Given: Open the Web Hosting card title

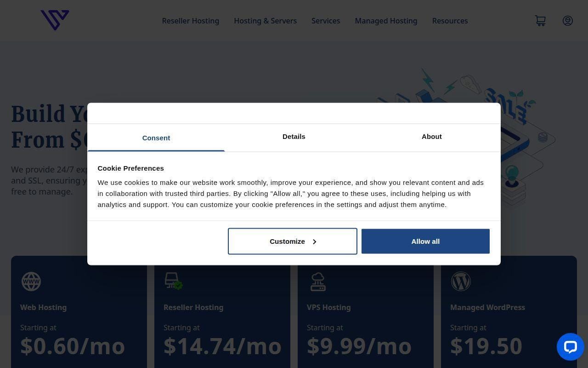Looking at the screenshot, I should (43, 307).
